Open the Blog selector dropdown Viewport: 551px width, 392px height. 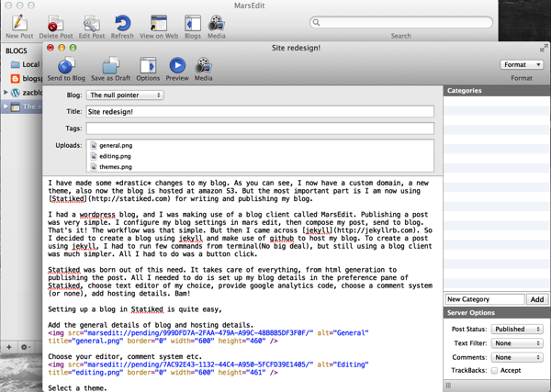coord(125,95)
